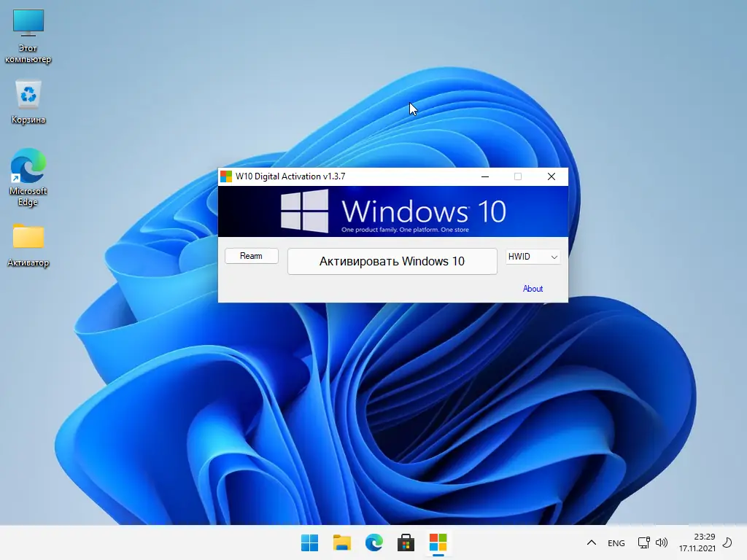Viewport: 747px width, 560px height.
Task: Open the About link
Action: click(533, 289)
